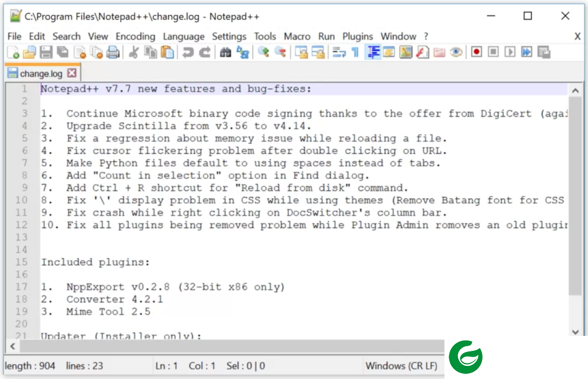
Task: Open the File menu
Action: pyautogui.click(x=14, y=36)
